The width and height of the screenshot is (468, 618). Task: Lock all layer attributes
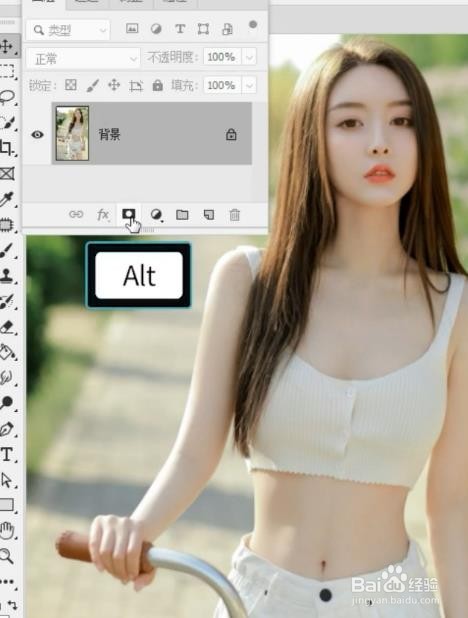point(158,85)
